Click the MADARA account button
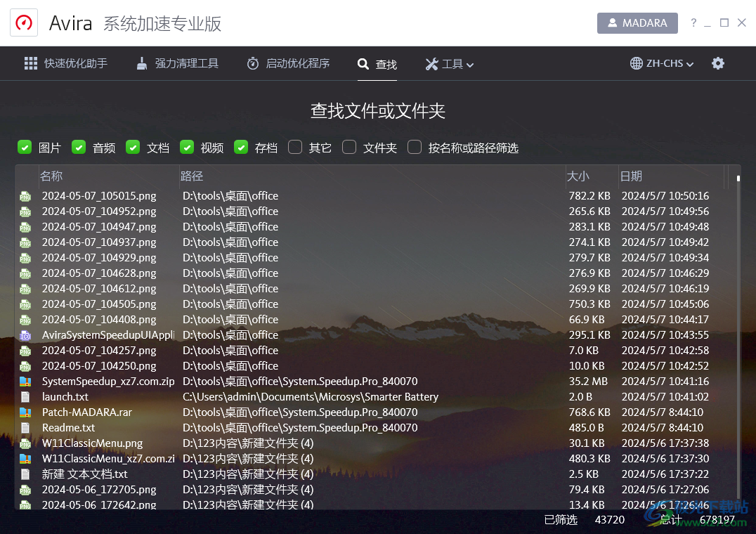 (637, 22)
